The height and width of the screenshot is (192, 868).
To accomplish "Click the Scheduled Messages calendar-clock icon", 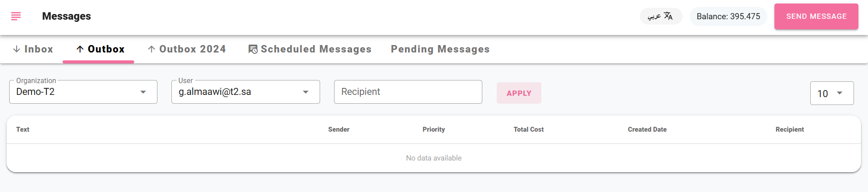I will coord(253,49).
